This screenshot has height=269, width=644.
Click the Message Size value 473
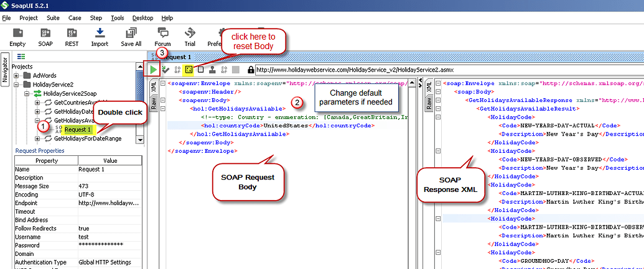click(110, 186)
